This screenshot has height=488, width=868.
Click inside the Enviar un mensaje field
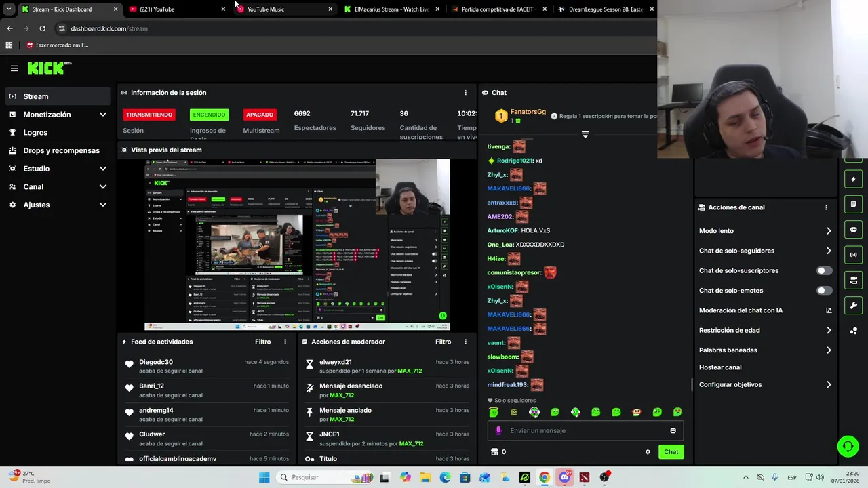coord(585,430)
